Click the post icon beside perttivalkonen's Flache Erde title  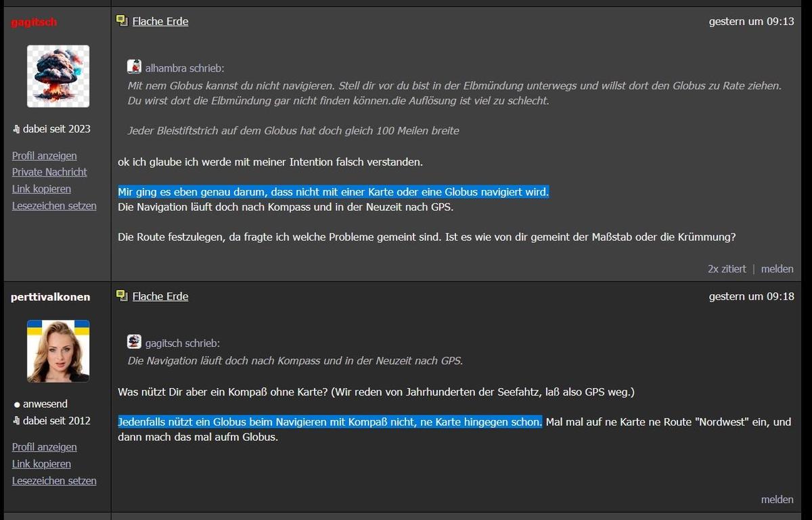click(x=122, y=296)
